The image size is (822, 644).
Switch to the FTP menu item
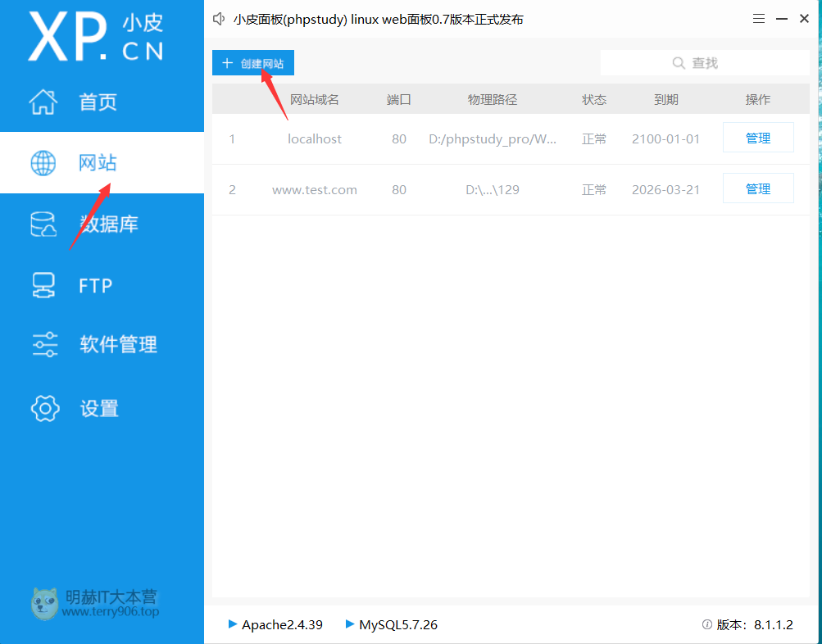(102, 286)
